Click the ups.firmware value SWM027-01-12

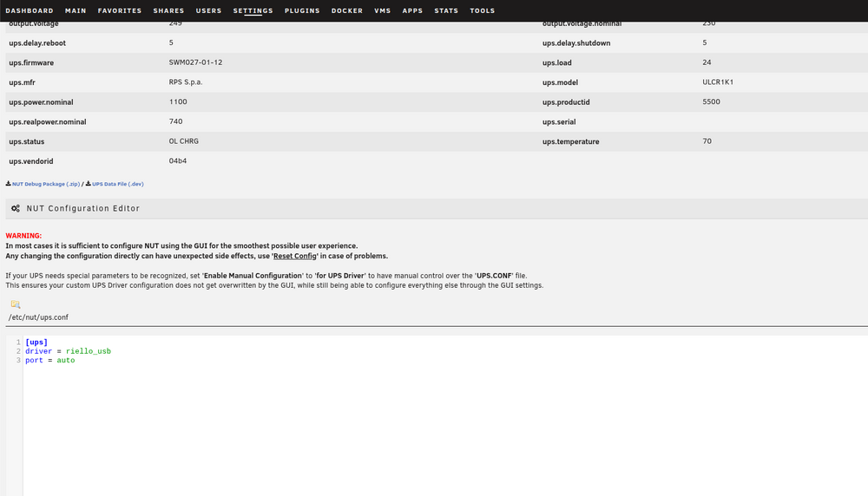(x=195, y=62)
